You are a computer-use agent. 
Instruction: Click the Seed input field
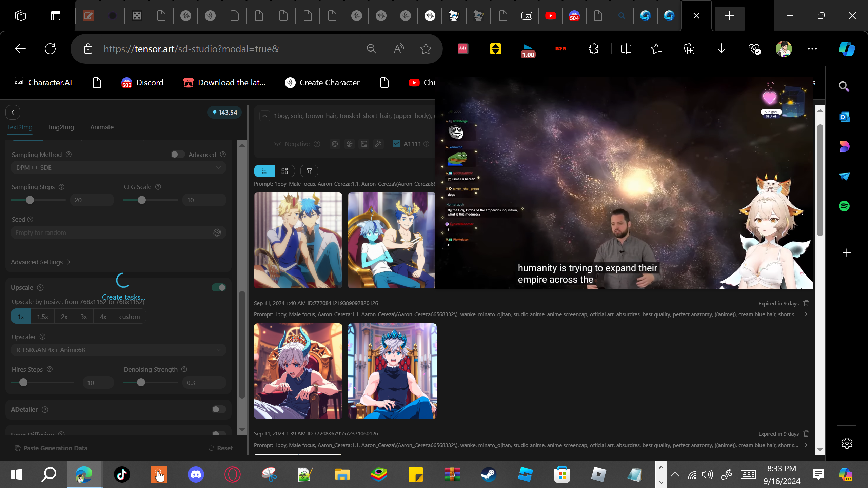pos(118,232)
